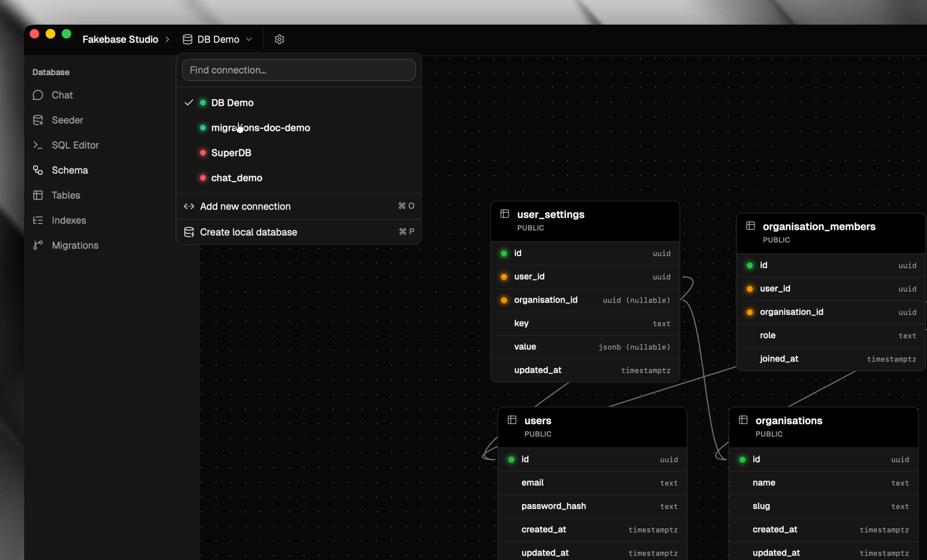Click the Database section heading
927x560 pixels.
click(x=51, y=72)
